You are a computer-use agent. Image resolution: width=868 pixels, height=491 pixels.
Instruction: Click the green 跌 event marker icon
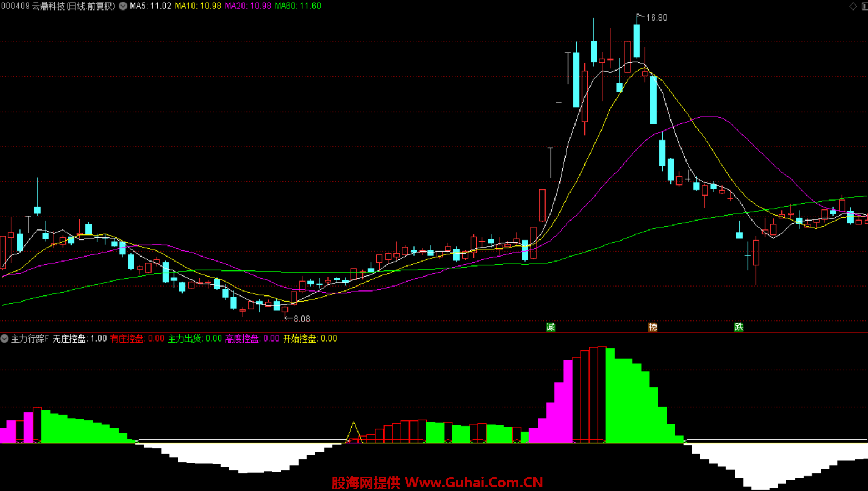pyautogui.click(x=739, y=327)
